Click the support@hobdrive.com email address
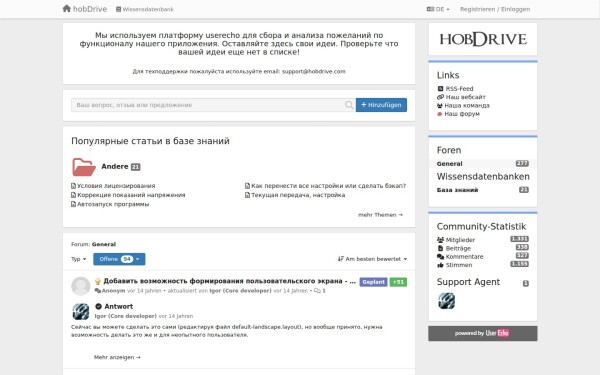The height and width of the screenshot is (375, 600). pyautogui.click(x=314, y=71)
